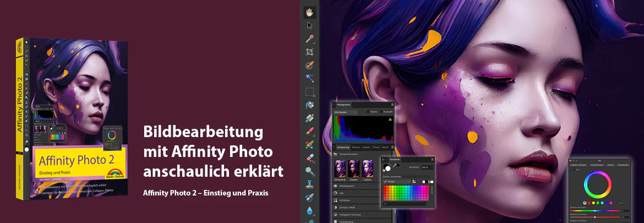Activate the Crop tool
This screenshot has height=223, width=644.
310,52
